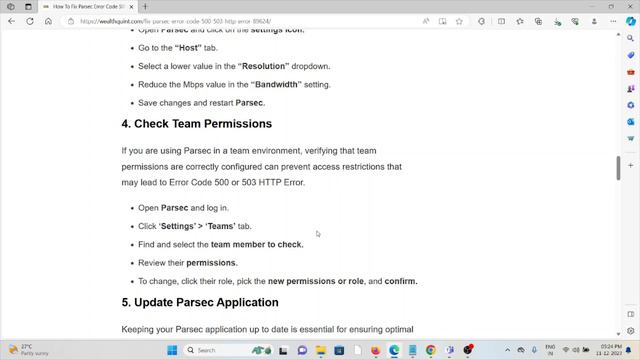The image size is (640, 360).
Task: Click bullet about Resolution dropdown
Action: click(x=234, y=66)
